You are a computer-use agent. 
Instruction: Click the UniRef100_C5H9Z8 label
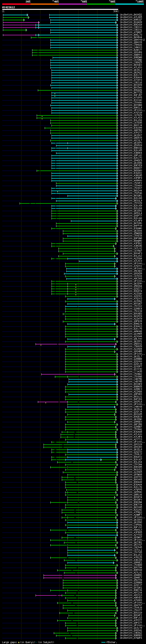point(131,347)
